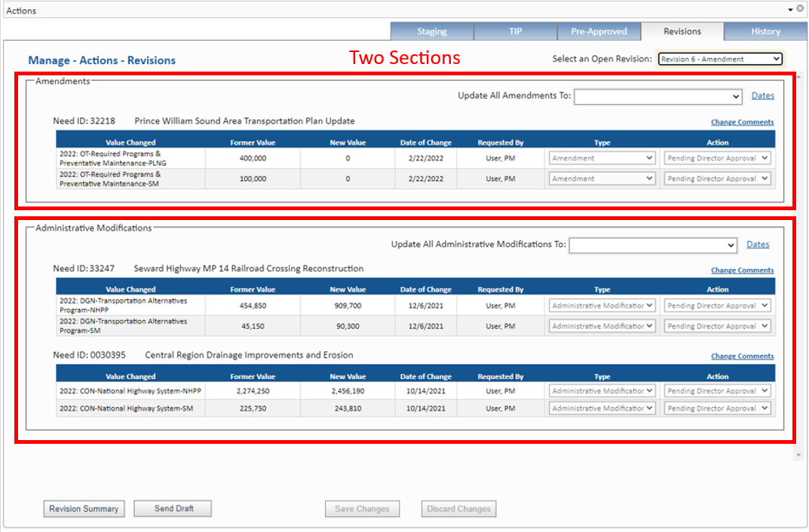Image resolution: width=809 pixels, height=532 pixels.
Task: Open Type dropdown for National Highway System-SM row
Action: point(602,408)
